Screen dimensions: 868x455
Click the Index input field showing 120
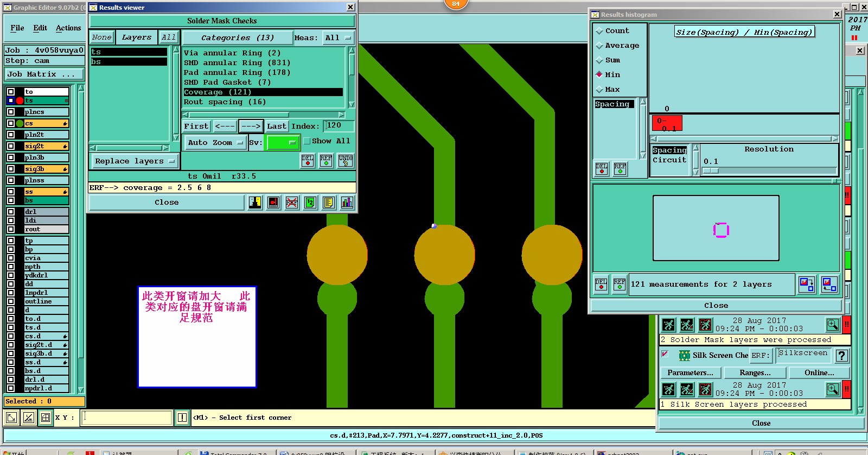[x=340, y=126]
